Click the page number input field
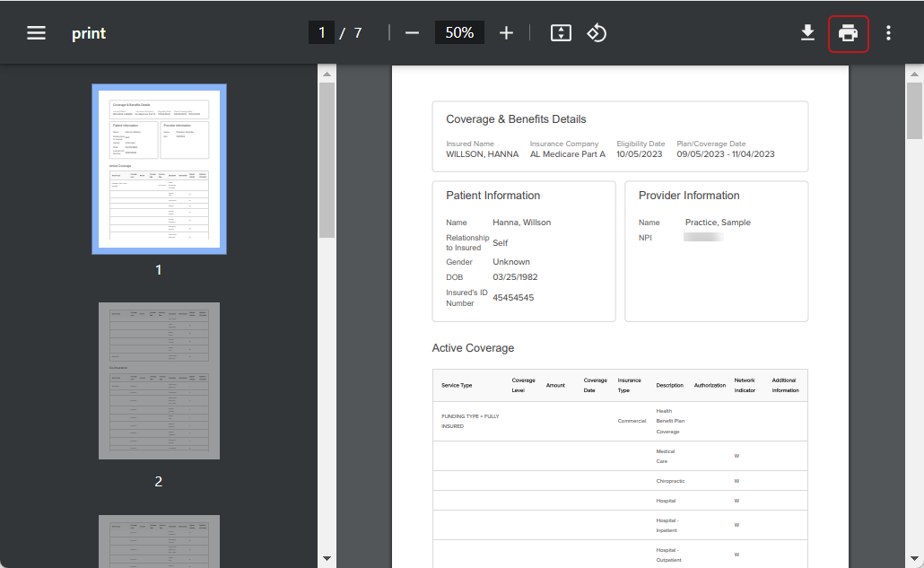 321,33
